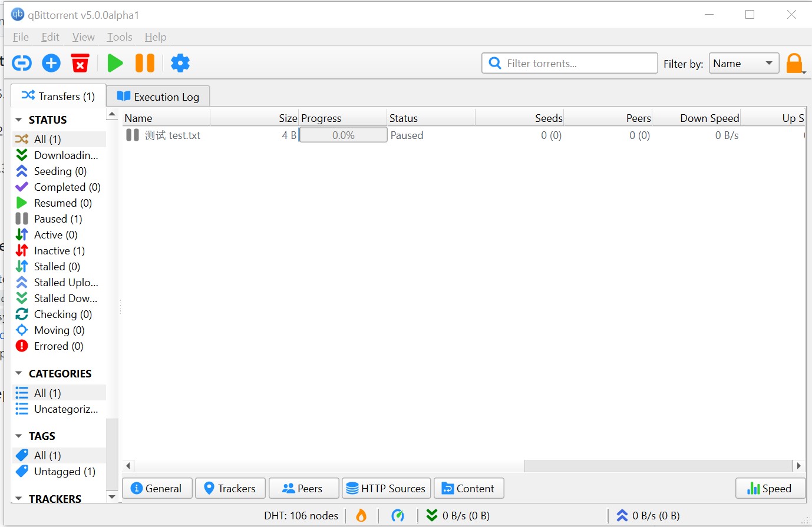The width and height of the screenshot is (812, 527).
Task: Select the Checking (0) filter
Action: tap(59, 314)
